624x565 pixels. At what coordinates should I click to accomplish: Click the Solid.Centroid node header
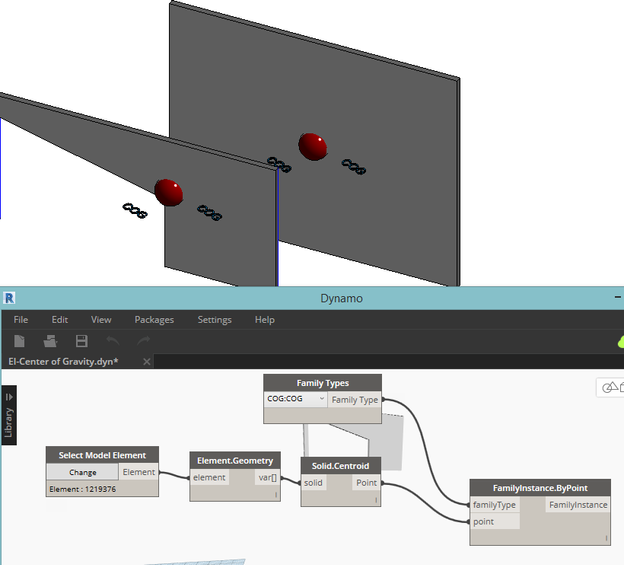click(340, 466)
